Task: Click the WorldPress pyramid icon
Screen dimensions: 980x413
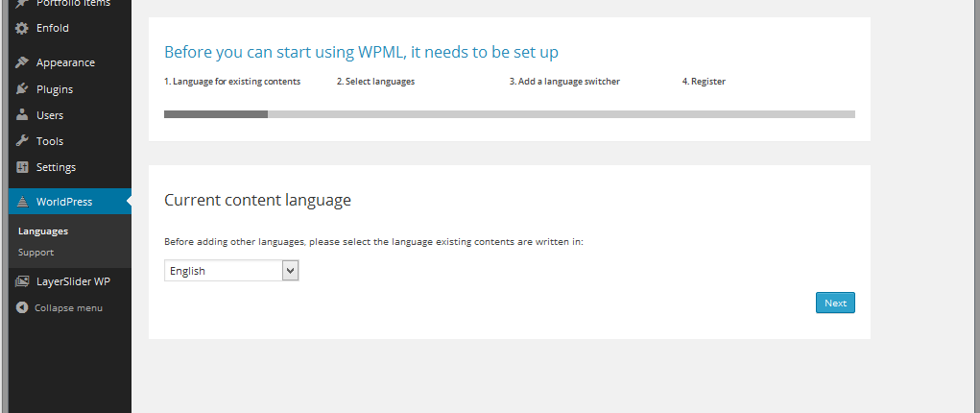Action: (22, 202)
